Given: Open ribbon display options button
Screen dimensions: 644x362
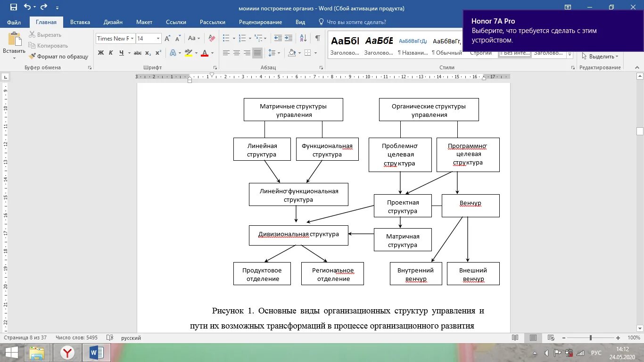Looking at the screenshot, I should click(x=568, y=7).
